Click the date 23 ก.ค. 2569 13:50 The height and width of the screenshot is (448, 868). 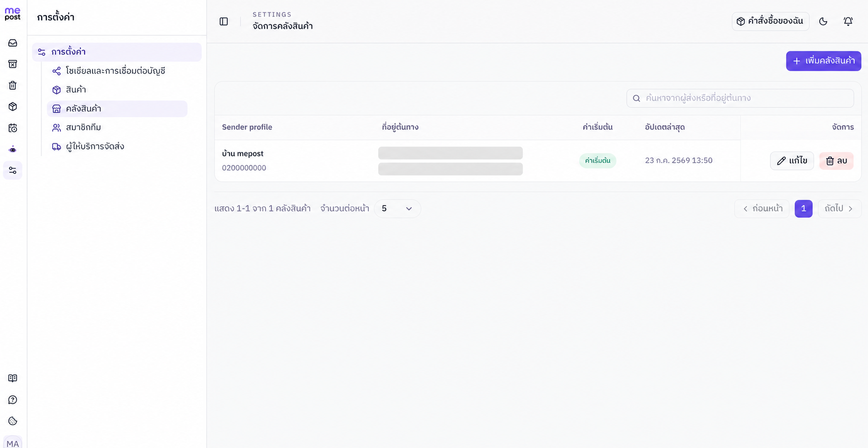679,161
